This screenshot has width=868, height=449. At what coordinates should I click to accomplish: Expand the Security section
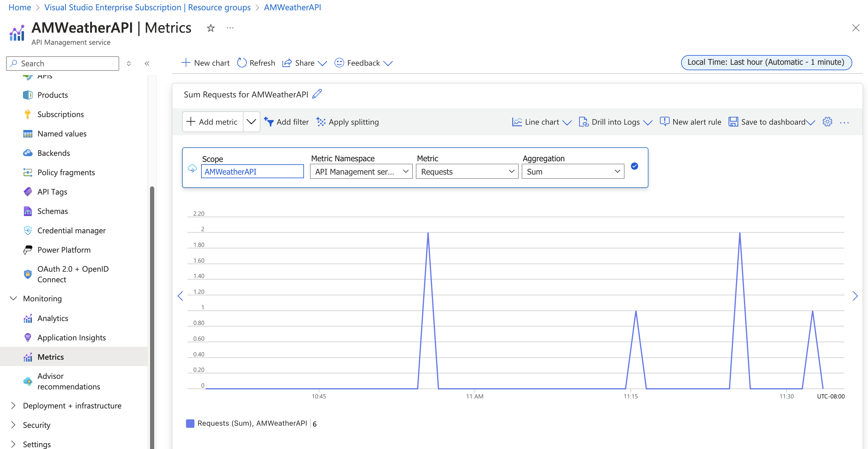[x=13, y=425]
